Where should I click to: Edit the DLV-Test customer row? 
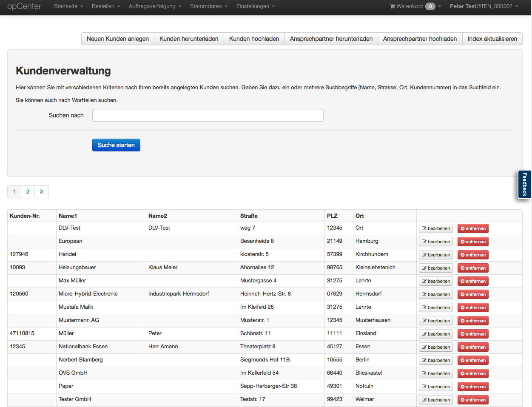[435, 228]
